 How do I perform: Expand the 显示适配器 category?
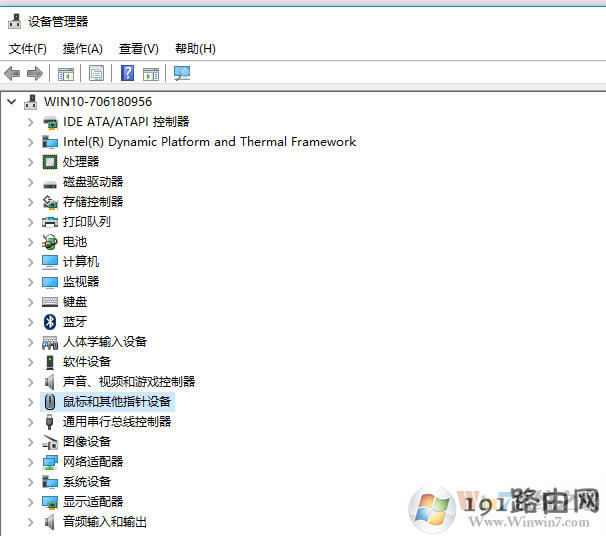coord(31,502)
